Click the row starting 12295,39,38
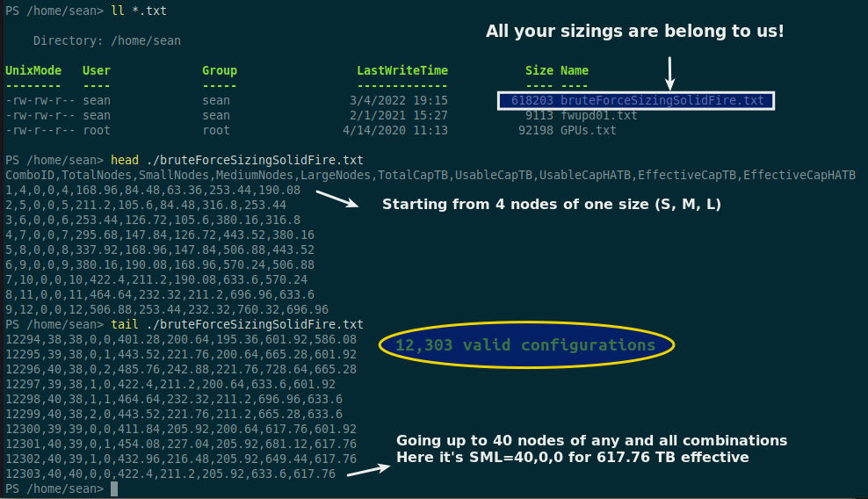868x499 pixels. pyautogui.click(x=181, y=354)
